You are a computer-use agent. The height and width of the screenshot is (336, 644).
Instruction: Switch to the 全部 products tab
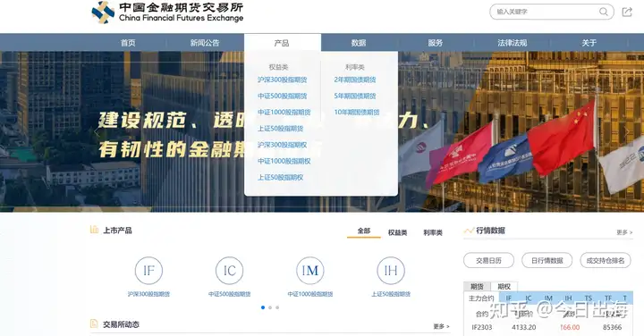point(364,231)
